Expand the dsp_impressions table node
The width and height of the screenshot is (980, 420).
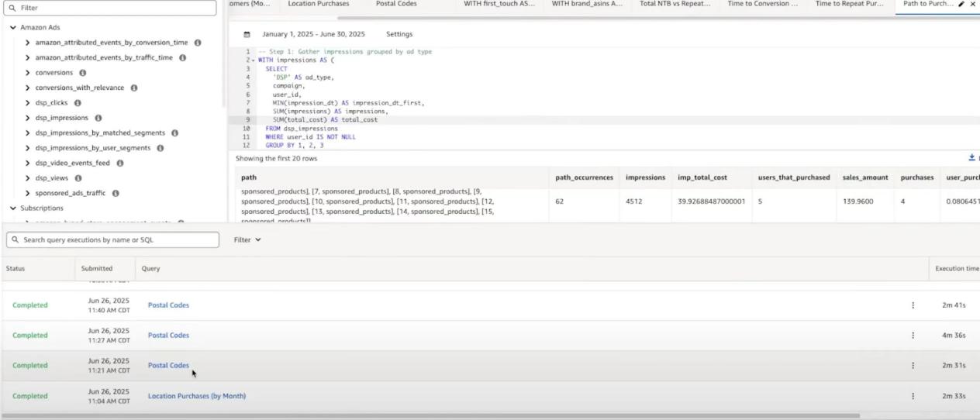28,118
